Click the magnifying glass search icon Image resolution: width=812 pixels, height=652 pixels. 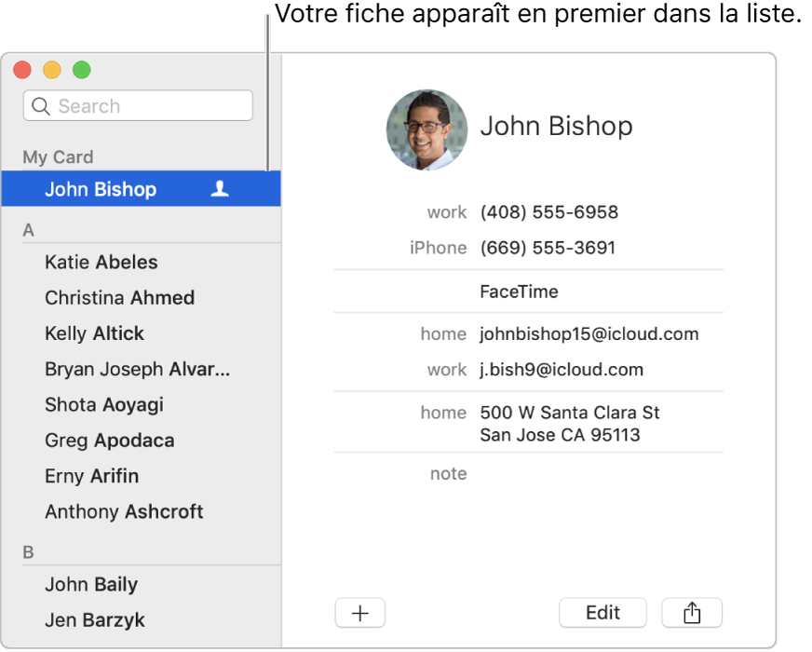(x=41, y=106)
